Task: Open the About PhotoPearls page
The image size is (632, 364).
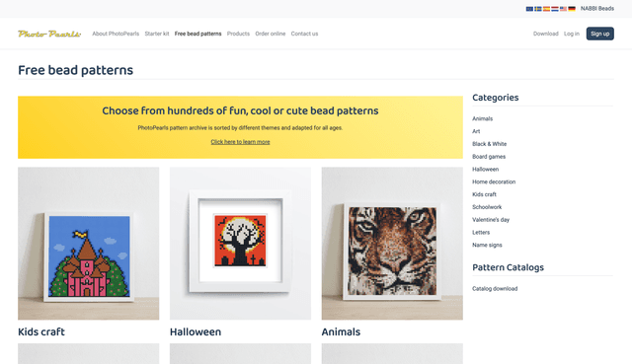Action: coord(116,34)
